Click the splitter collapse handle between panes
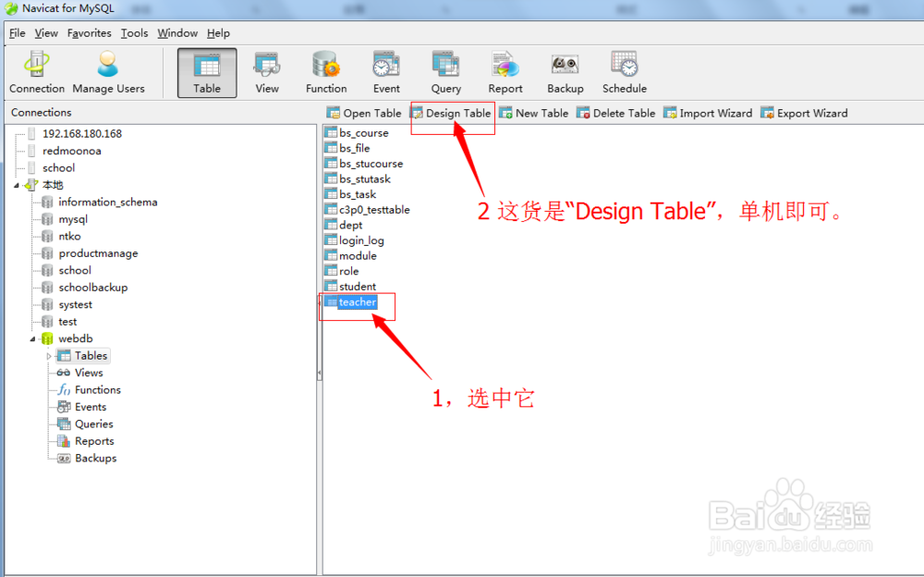 (320, 373)
